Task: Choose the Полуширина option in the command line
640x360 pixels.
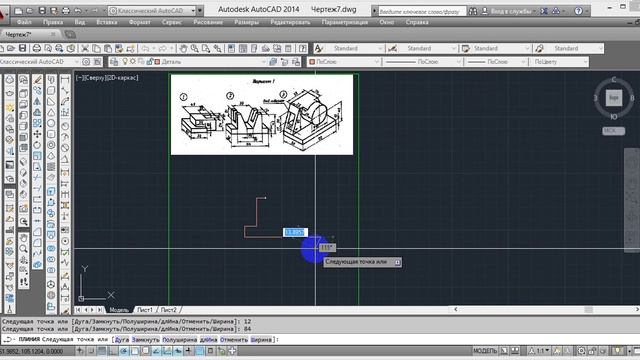Action: point(180,340)
